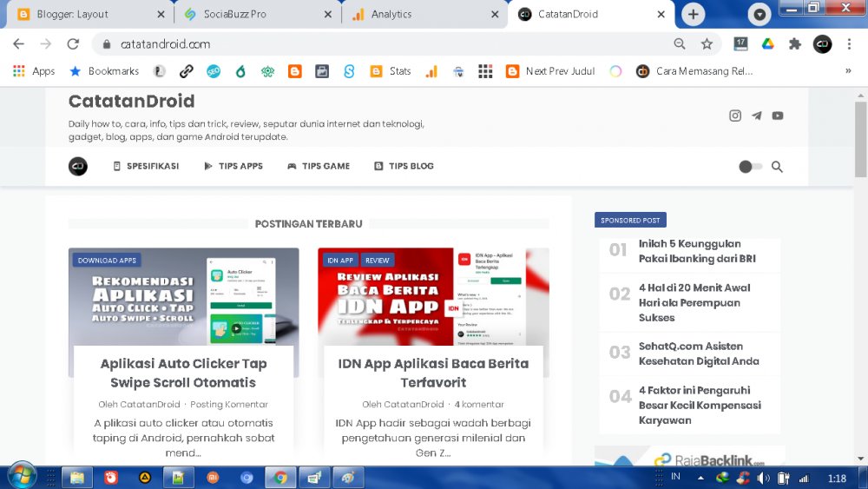Click the chain link bookmark icon
868x489 pixels.
tap(186, 71)
